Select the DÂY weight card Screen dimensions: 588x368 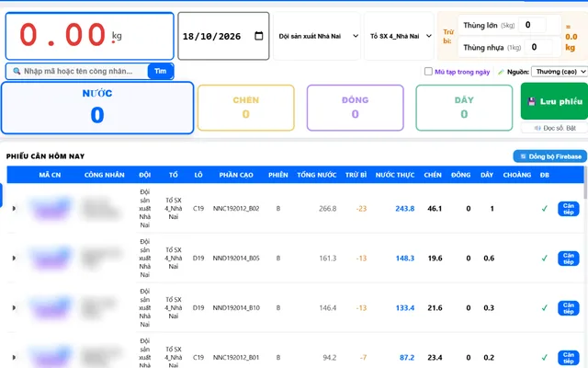tap(464, 108)
